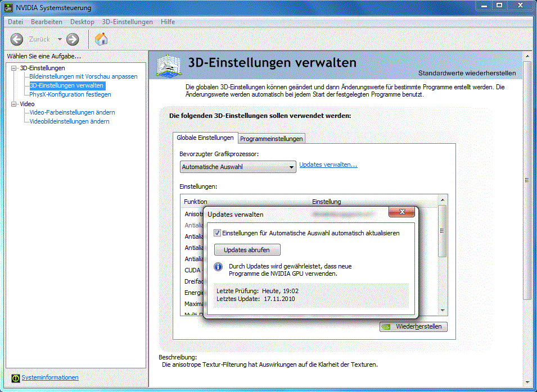The height and width of the screenshot is (392, 537).
Task: Go back with the Zurück arrow icon
Action: 16,39
